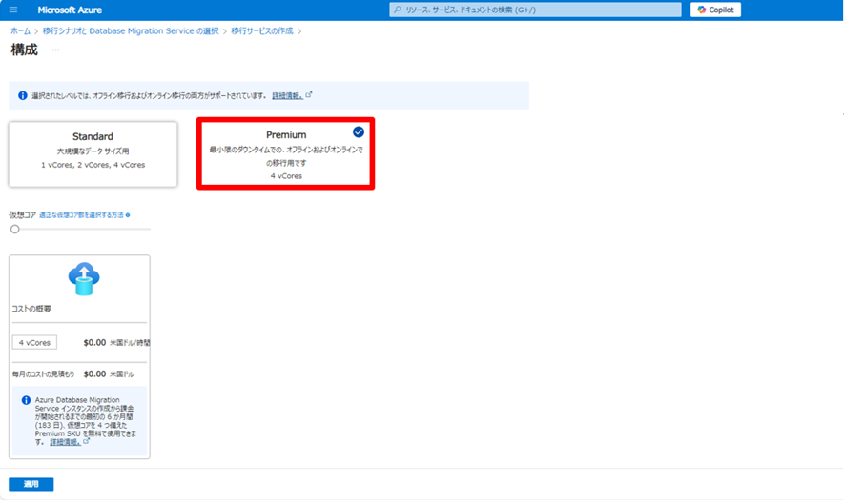Click the info icon in the pricing note
This screenshot has width=844, height=504.
[x=26, y=400]
